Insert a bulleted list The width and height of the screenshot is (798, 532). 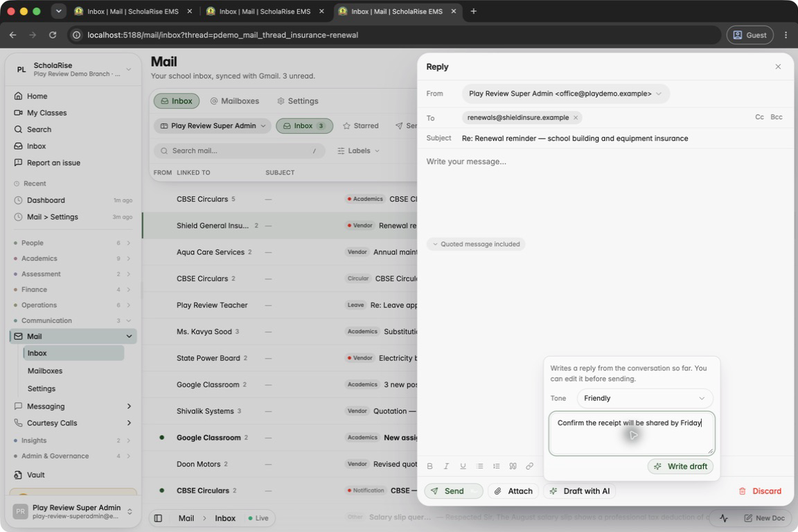click(479, 465)
